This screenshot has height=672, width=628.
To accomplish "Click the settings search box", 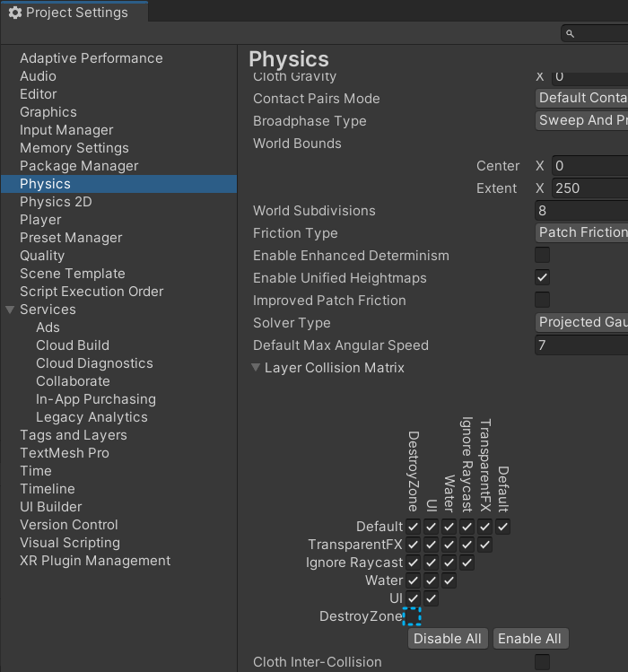I will 595,33.
